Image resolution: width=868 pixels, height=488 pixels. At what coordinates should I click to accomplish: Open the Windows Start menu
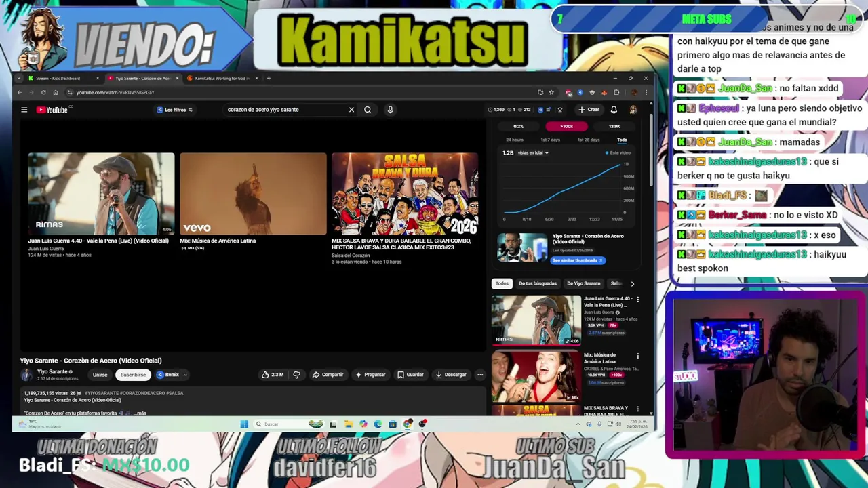coord(244,424)
